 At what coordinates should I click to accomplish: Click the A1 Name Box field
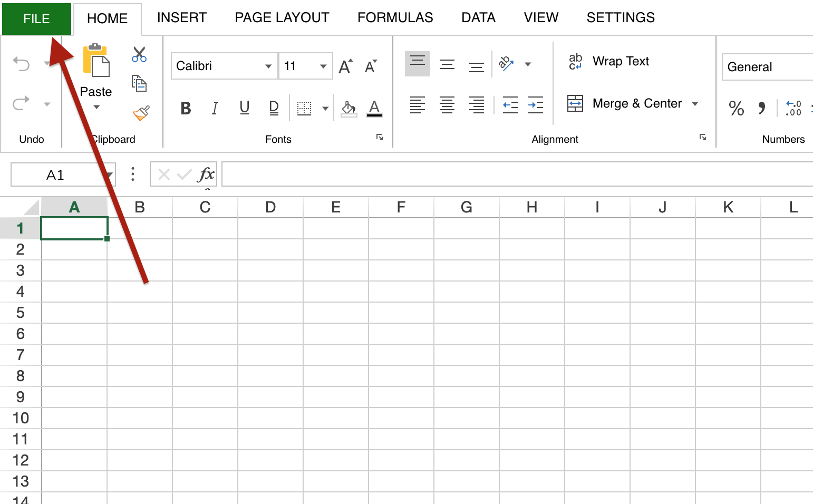(55, 175)
